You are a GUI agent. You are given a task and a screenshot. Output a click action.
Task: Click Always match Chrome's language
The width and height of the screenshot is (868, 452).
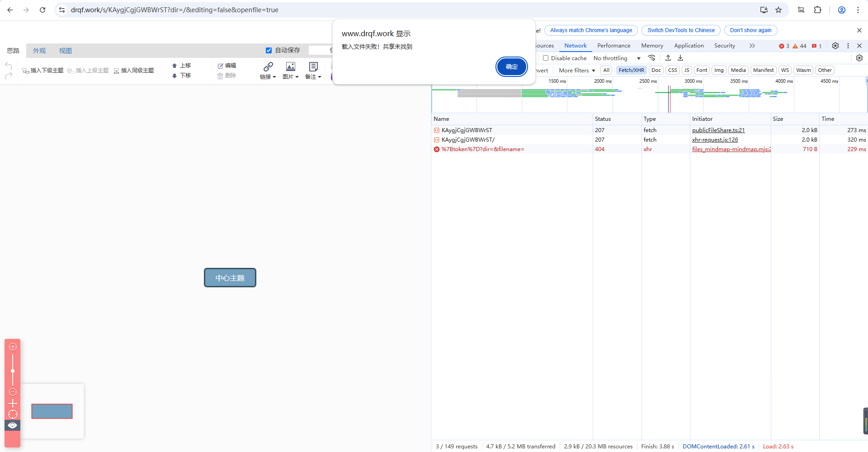[x=591, y=30]
